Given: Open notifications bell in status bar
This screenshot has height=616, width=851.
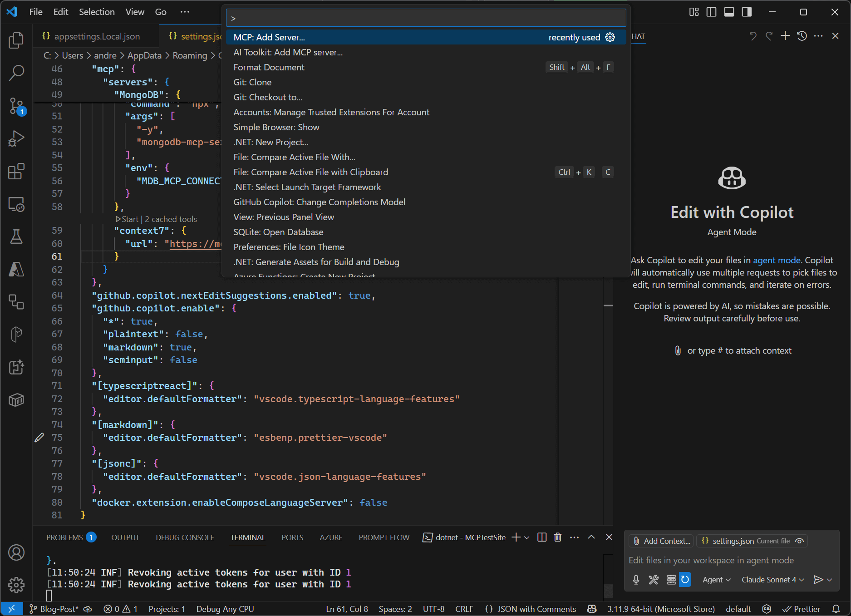Looking at the screenshot, I should (836, 609).
